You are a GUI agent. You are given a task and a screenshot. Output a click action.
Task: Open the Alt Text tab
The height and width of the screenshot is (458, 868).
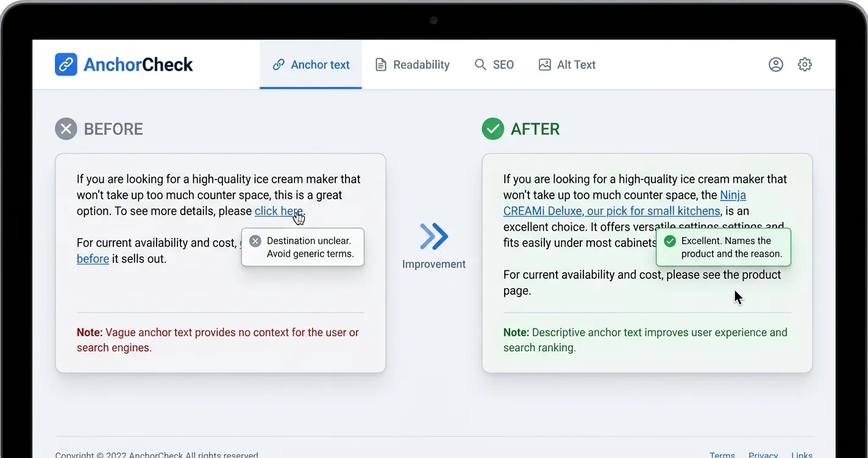[x=567, y=65]
